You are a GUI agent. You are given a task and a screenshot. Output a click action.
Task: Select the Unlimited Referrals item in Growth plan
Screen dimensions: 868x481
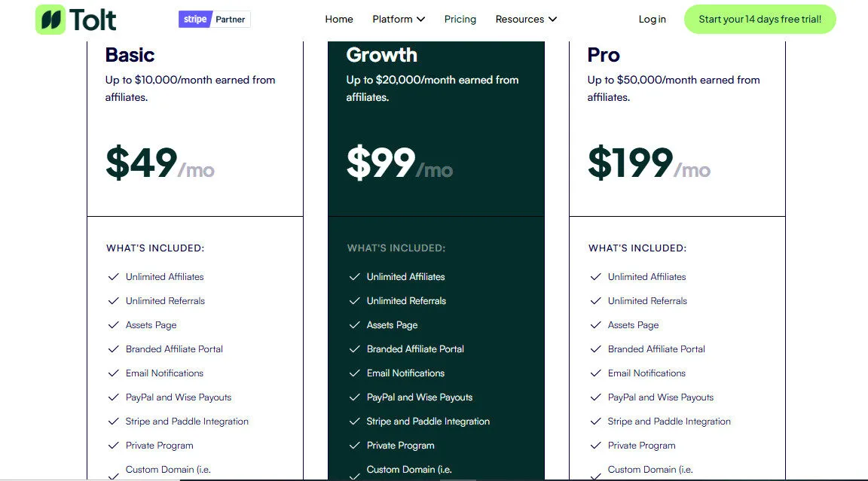408,300
